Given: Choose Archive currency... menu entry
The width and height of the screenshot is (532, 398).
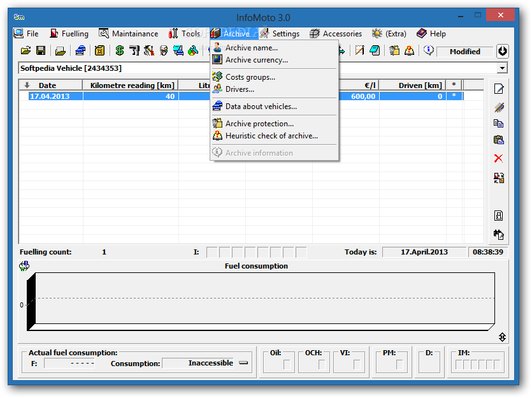Looking at the screenshot, I should tap(274, 60).
